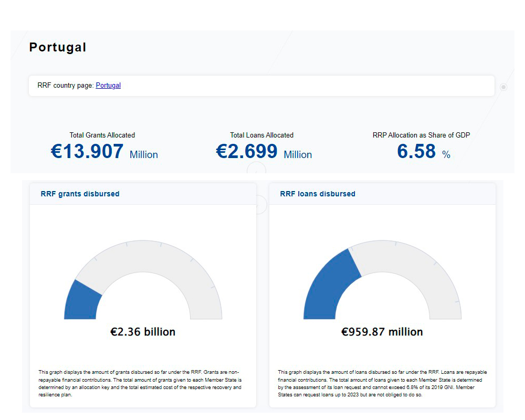The width and height of the screenshot is (525, 420).
Task: Select the €2.36 billion disbursed figure
Action: tap(143, 332)
